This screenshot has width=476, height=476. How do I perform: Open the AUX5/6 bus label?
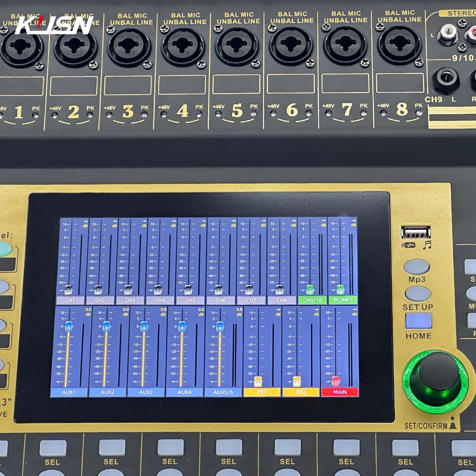tap(223, 392)
